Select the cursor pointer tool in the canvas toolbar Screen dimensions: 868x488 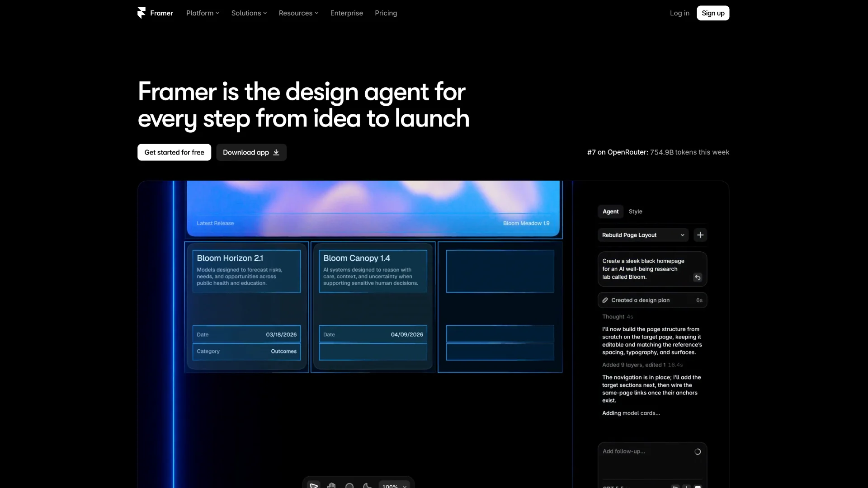[314, 485]
